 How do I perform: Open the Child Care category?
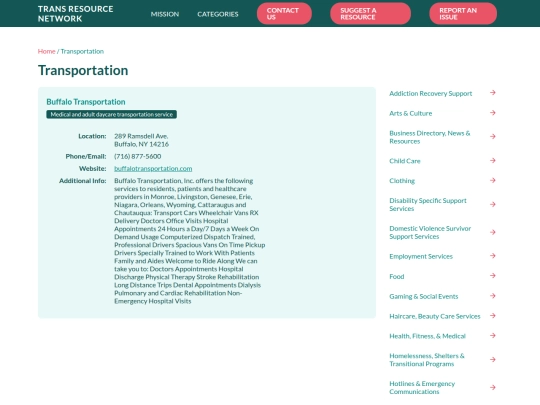tap(405, 161)
